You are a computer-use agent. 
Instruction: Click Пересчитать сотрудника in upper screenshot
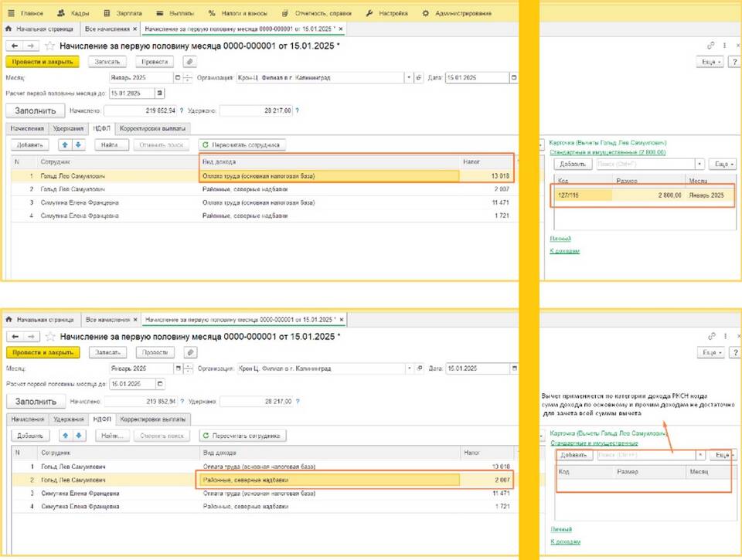[242, 144]
